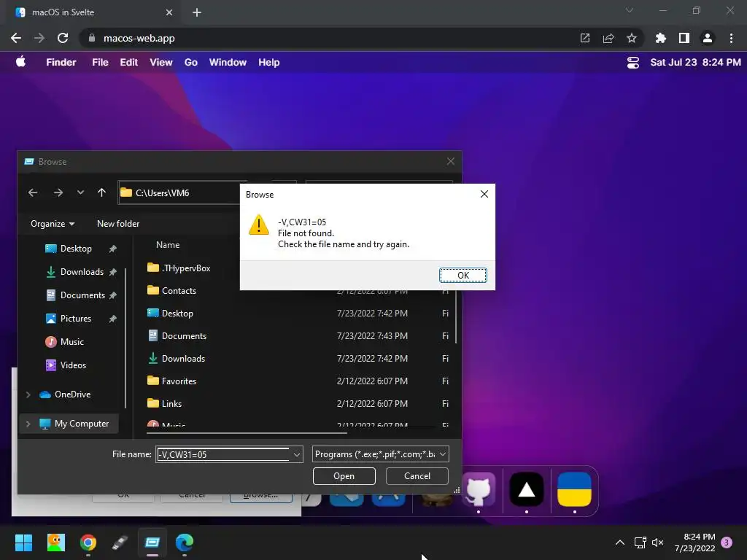Open Microsoft Edge from the taskbar
Image resolution: width=747 pixels, height=560 pixels.
pos(185,542)
